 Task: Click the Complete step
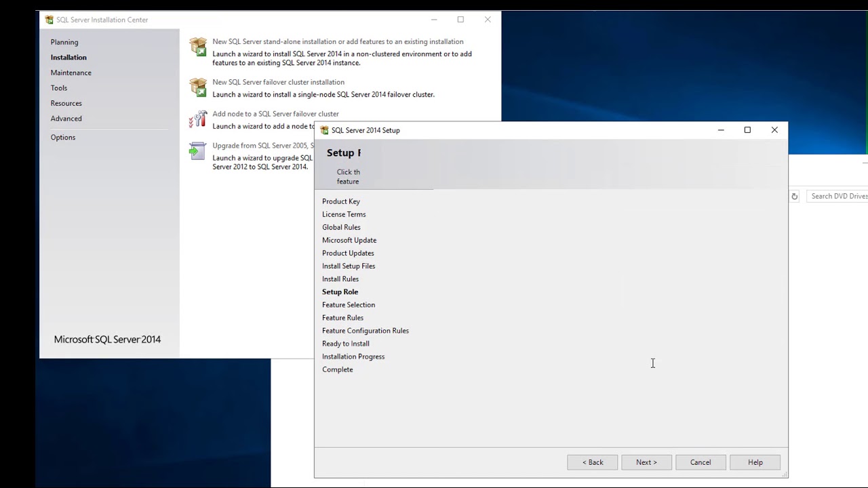point(338,369)
